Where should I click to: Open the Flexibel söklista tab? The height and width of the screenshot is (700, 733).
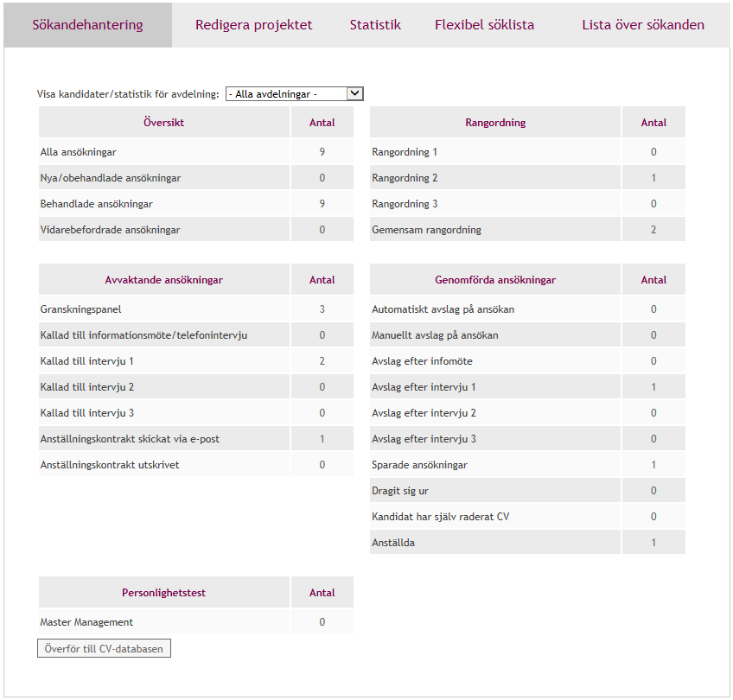484,25
